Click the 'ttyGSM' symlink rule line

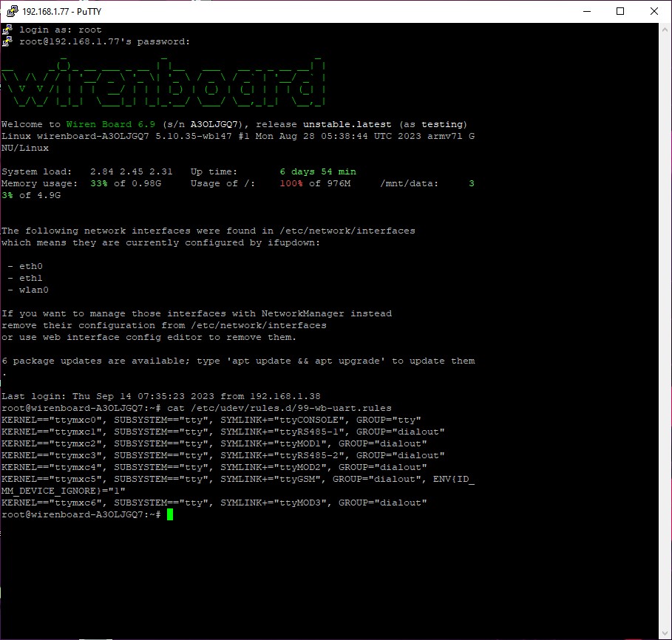238,479
